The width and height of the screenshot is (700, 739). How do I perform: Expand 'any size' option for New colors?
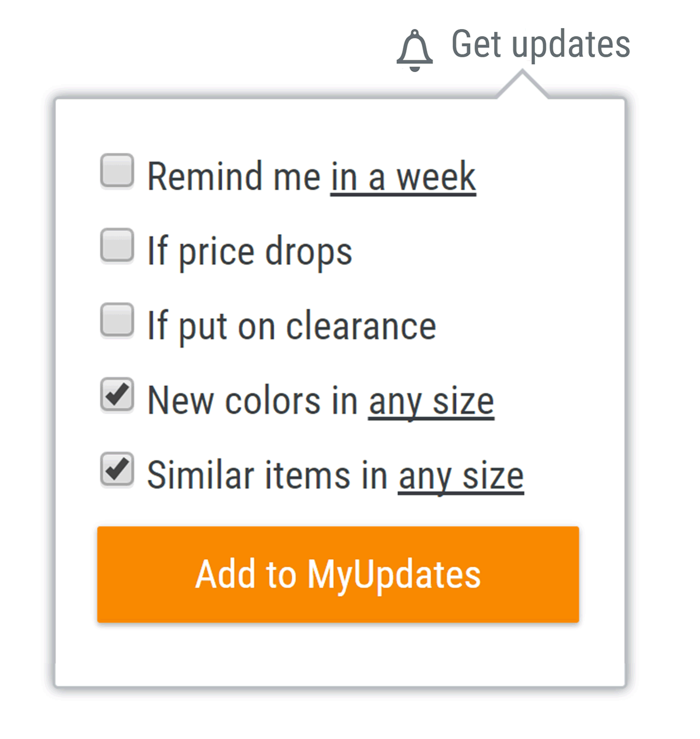[x=431, y=402]
